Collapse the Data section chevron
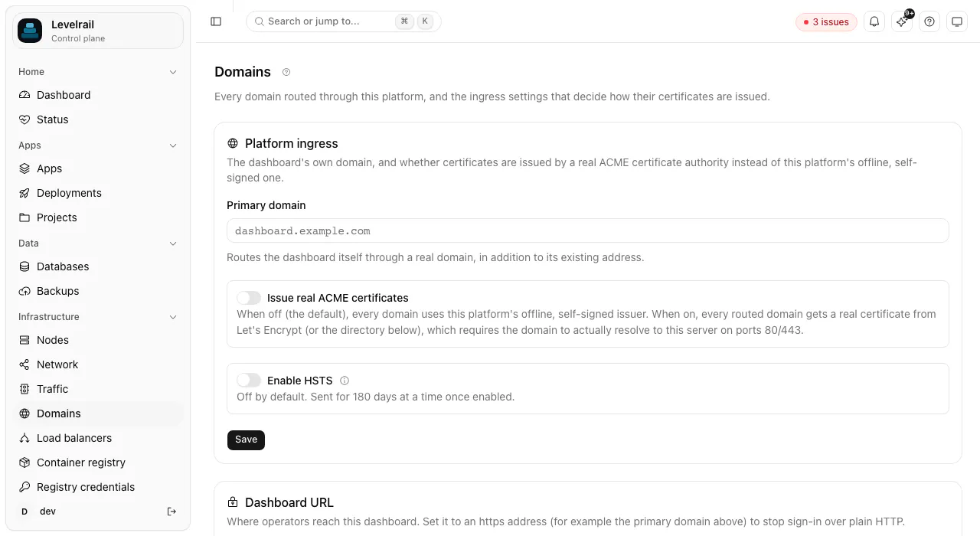980x536 pixels. (173, 243)
